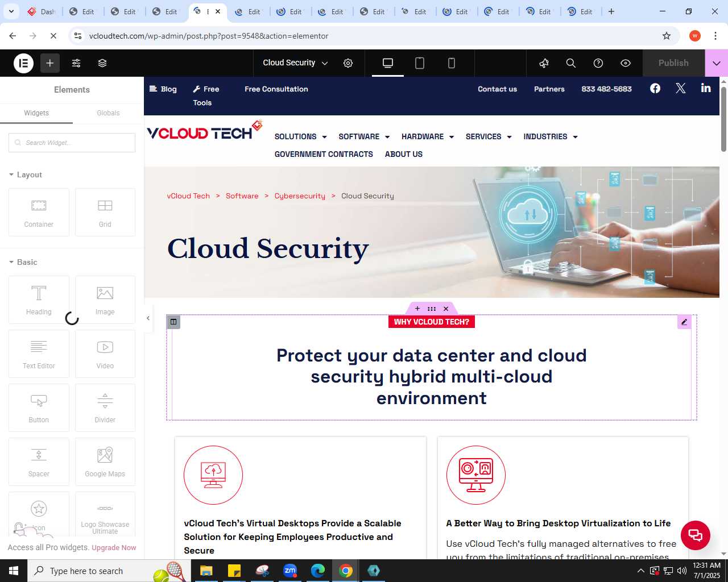Image resolution: width=728 pixels, height=582 pixels.
Task: Open the Help question mark icon
Action: tap(598, 63)
